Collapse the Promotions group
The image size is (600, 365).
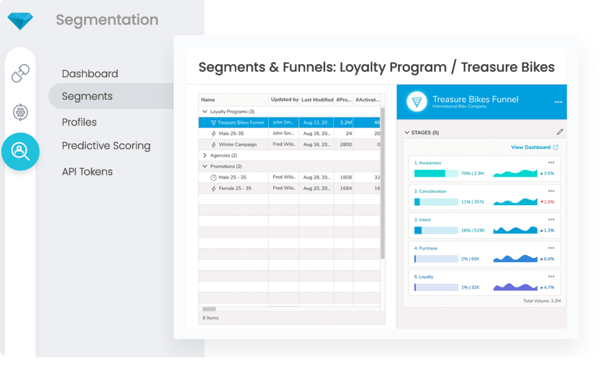tap(205, 166)
